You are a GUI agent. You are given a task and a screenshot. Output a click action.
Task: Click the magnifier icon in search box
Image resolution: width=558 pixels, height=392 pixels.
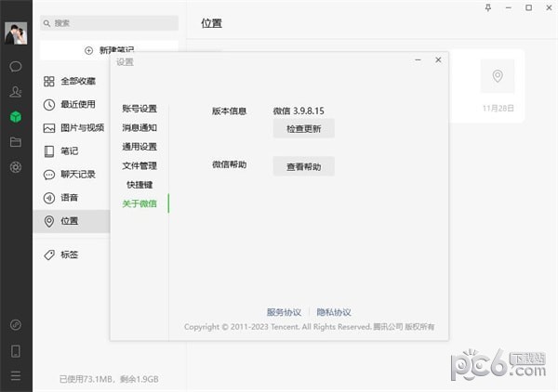coord(46,23)
